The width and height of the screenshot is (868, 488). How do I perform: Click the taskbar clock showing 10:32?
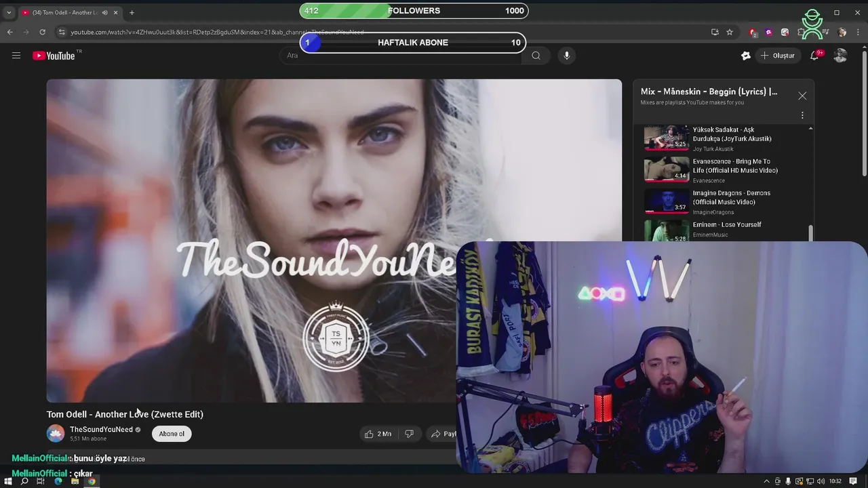click(x=835, y=481)
